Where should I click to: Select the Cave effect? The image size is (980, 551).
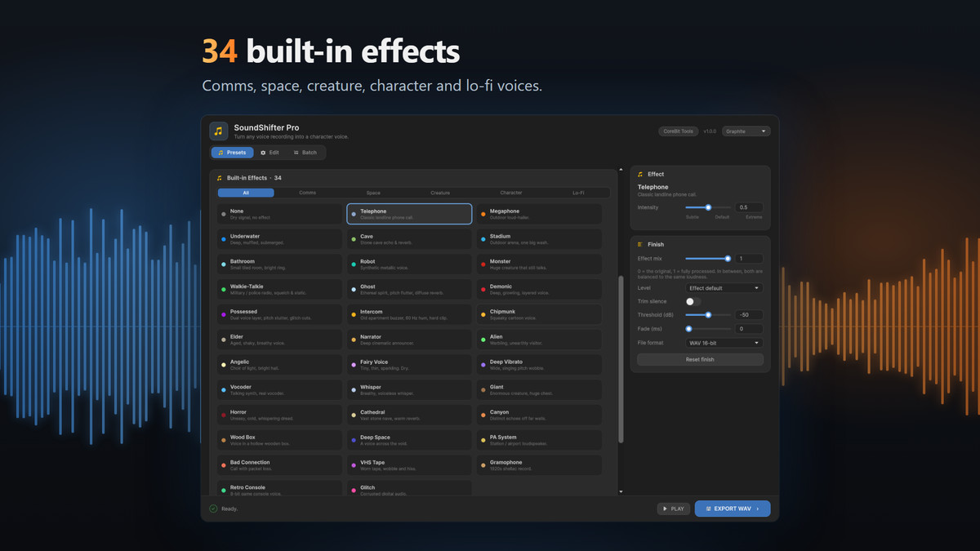(x=409, y=239)
